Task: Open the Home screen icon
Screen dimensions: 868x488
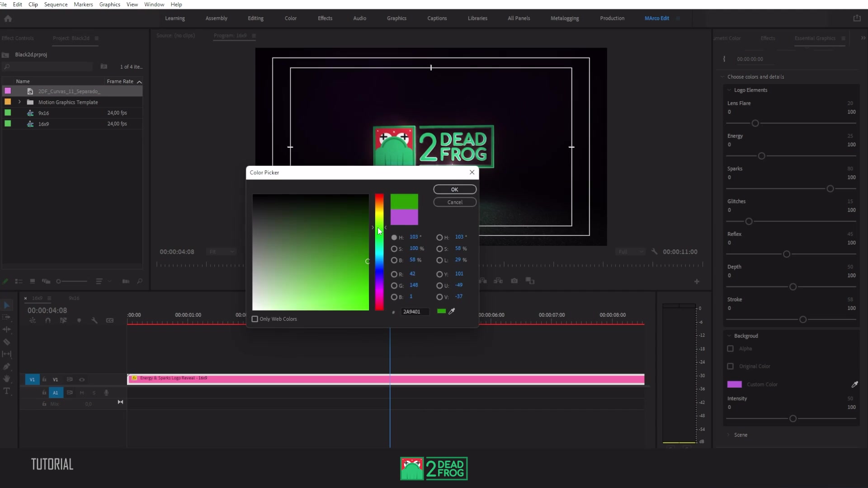Action: 8,19
